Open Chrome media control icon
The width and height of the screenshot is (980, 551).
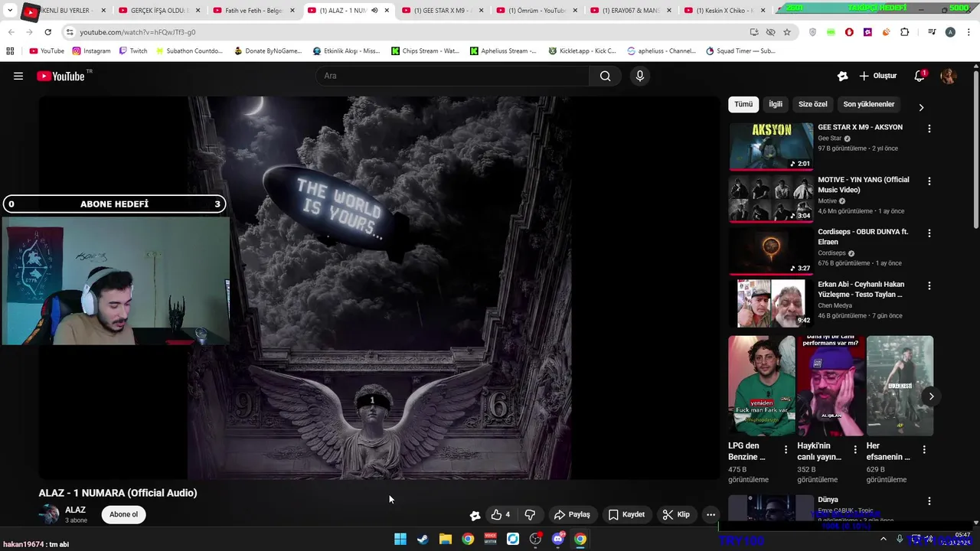coord(932,32)
